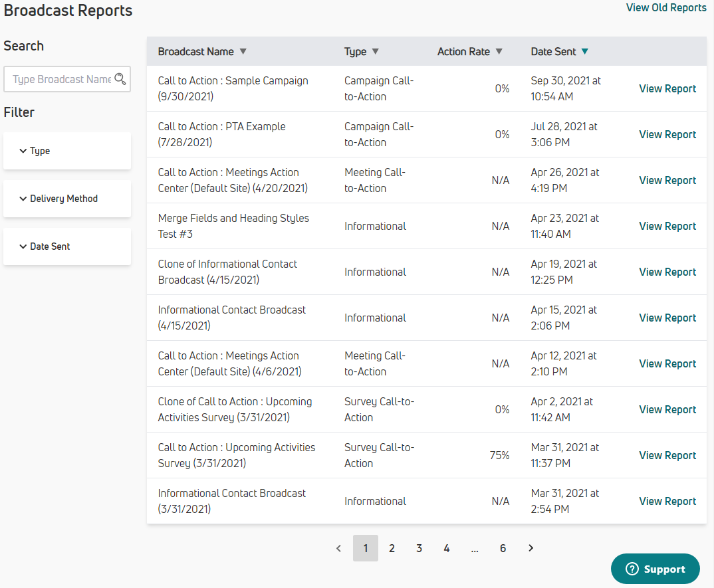This screenshot has height=588, width=714.
Task: Open the View Old Reports link
Action: click(666, 8)
